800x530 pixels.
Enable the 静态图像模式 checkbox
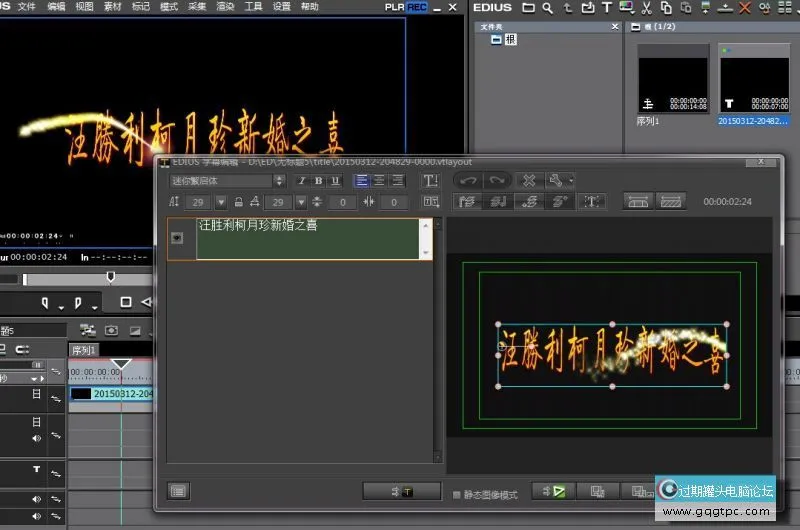(x=457, y=495)
